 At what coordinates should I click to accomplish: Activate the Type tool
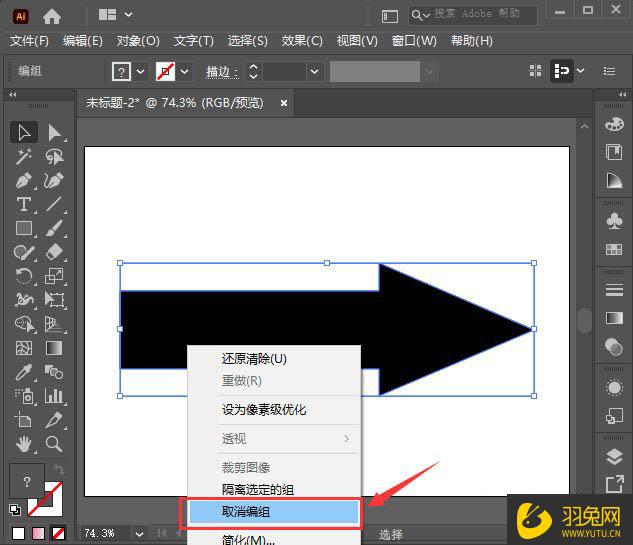tap(24, 204)
